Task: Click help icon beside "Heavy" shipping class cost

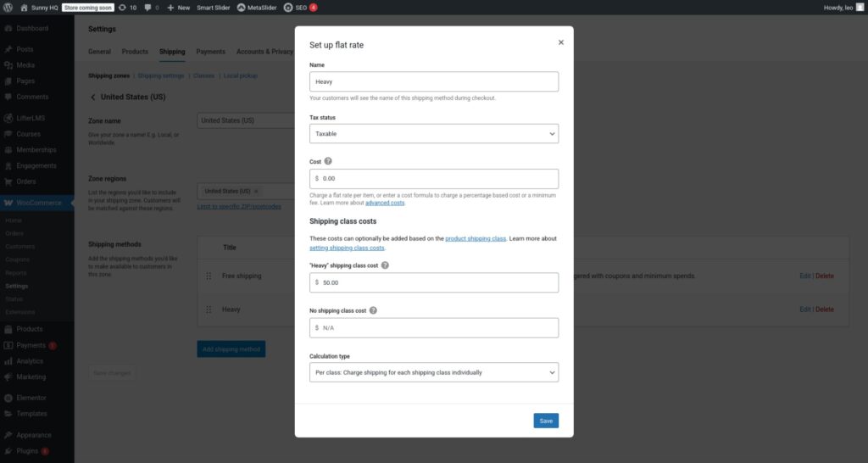Action: click(x=385, y=265)
